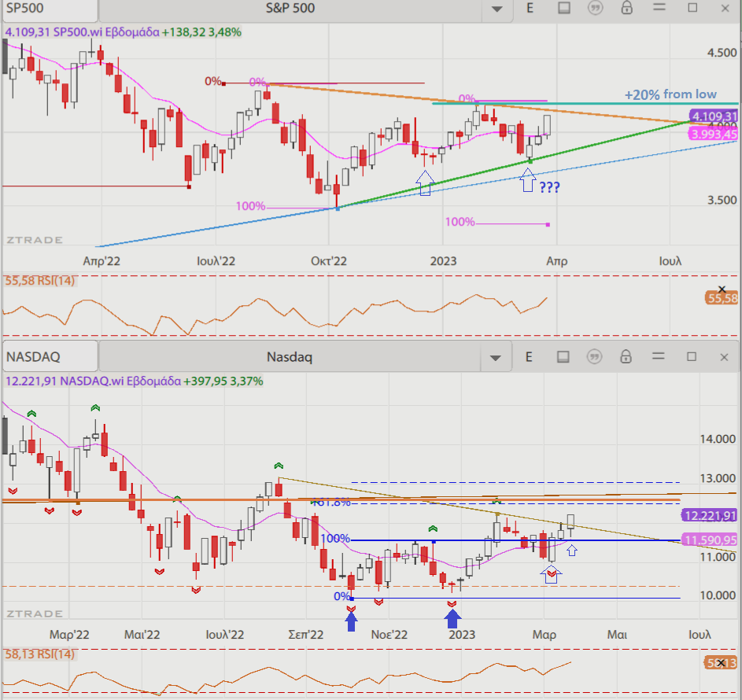The image size is (742, 700).
Task: Click the Μαρ date label on NASDAQ axis
Action: (x=545, y=635)
